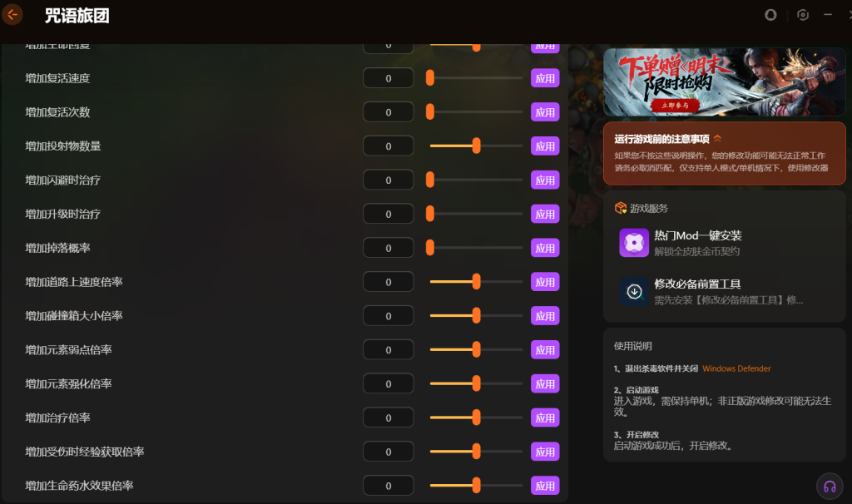Click the 立即参与 button on banner
This screenshot has width=852, height=504.
[675, 106]
